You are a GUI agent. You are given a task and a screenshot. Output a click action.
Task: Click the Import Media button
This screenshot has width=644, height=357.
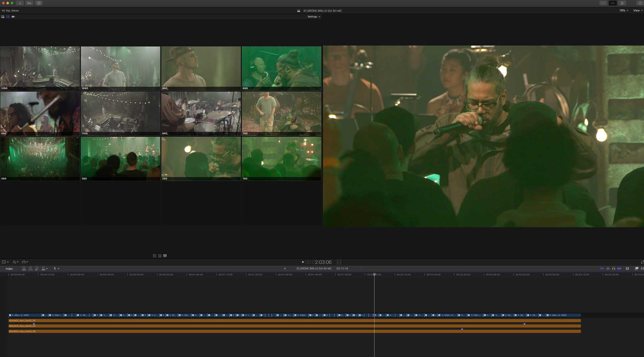pos(20,3)
